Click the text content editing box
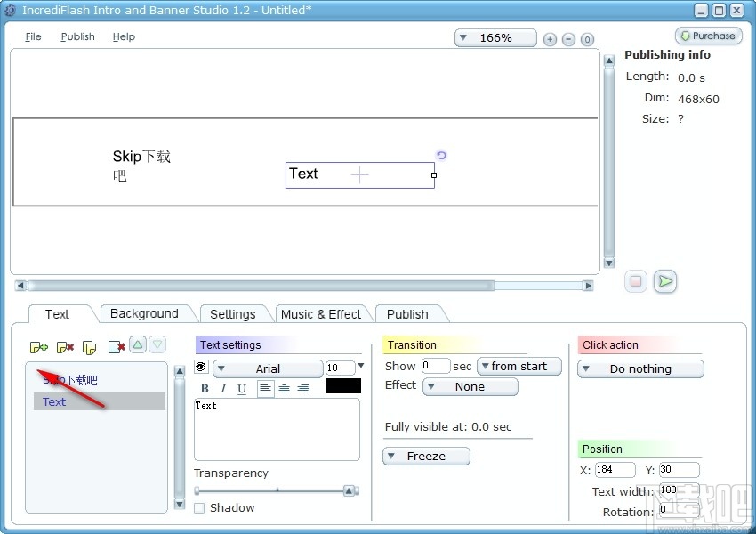Viewport: 756px width, 534px height. pos(277,429)
